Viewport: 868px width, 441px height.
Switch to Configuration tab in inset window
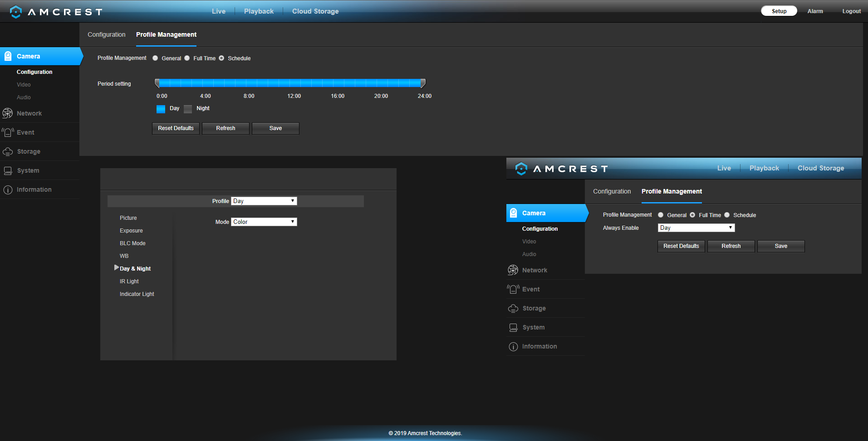612,191
